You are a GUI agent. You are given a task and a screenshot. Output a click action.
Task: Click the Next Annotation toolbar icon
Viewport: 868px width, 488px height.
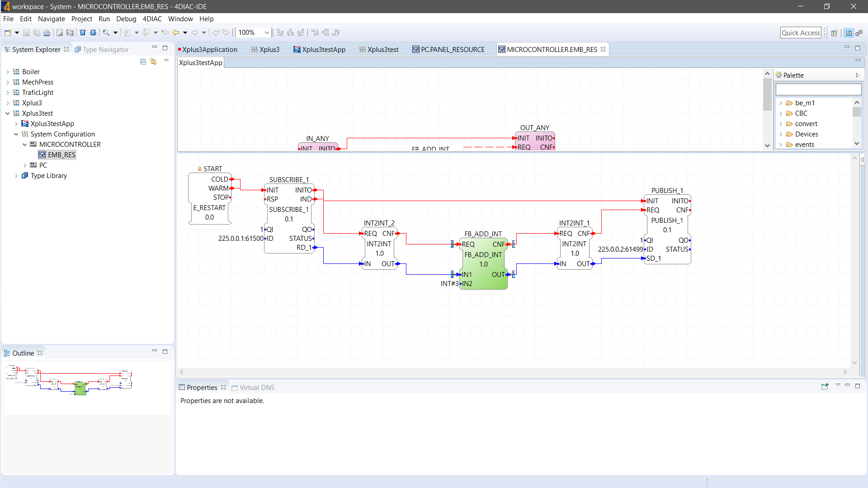tap(127, 33)
